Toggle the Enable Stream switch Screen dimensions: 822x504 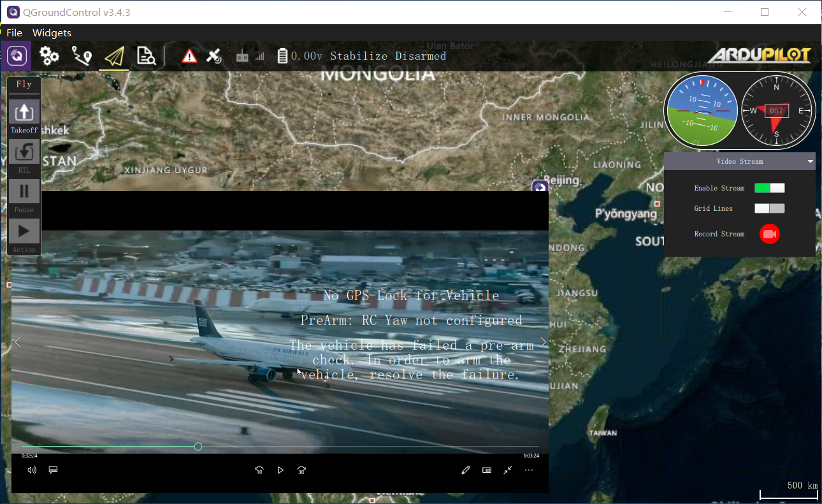pyautogui.click(x=770, y=188)
